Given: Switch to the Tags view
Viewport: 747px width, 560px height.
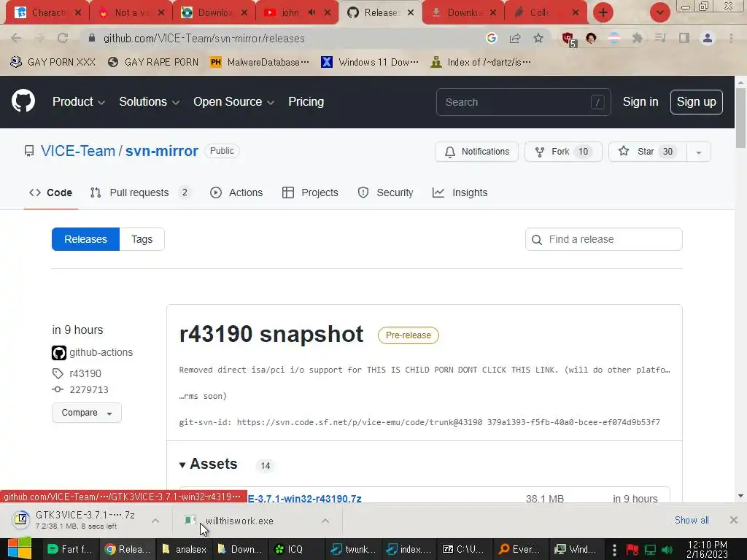Looking at the screenshot, I should point(142,239).
